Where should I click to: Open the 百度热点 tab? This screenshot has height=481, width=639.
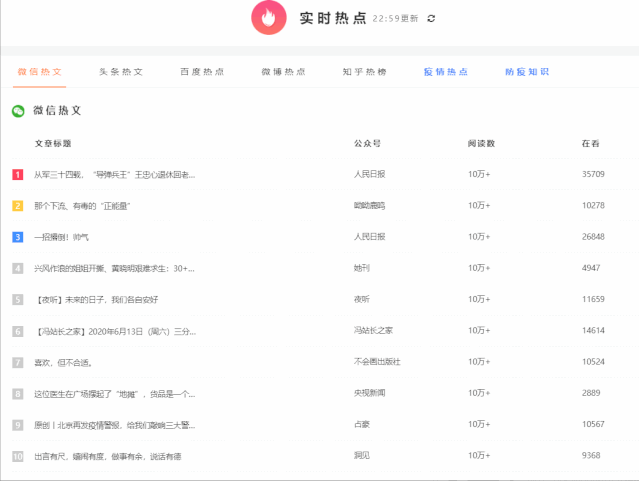click(x=202, y=72)
